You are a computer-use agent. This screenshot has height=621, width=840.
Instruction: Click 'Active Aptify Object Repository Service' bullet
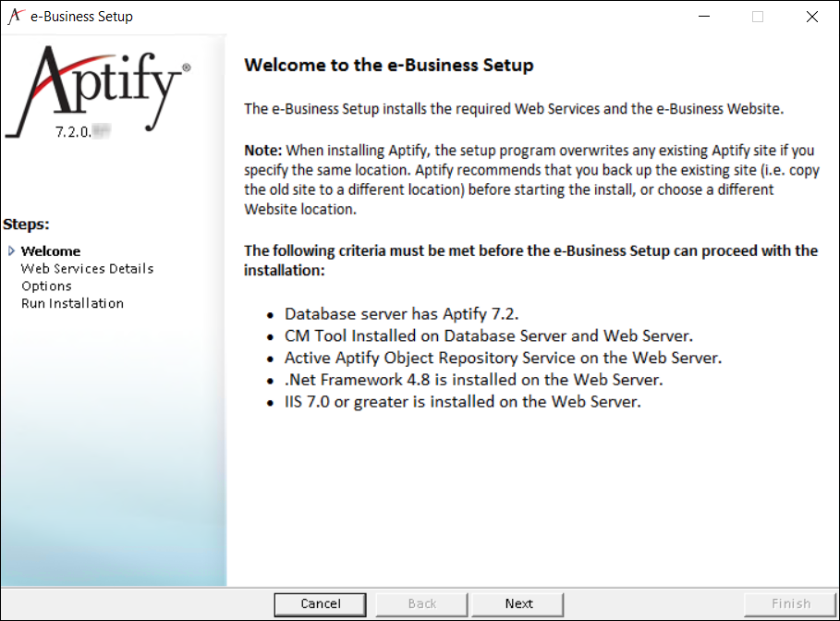[x=503, y=358]
